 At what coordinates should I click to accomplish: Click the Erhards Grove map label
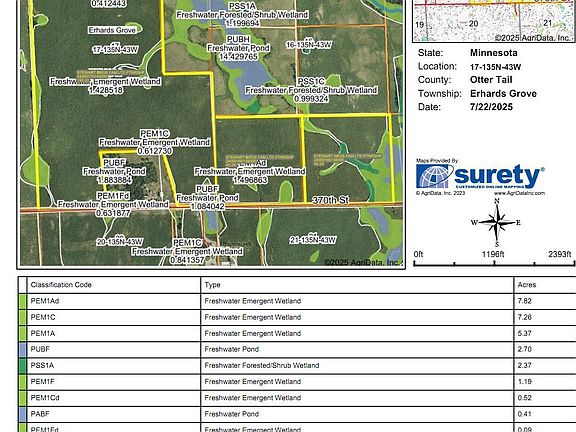(112, 30)
